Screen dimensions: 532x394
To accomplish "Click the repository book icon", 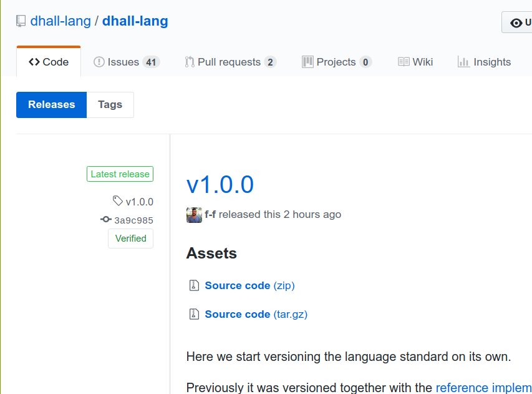I will click(21, 21).
